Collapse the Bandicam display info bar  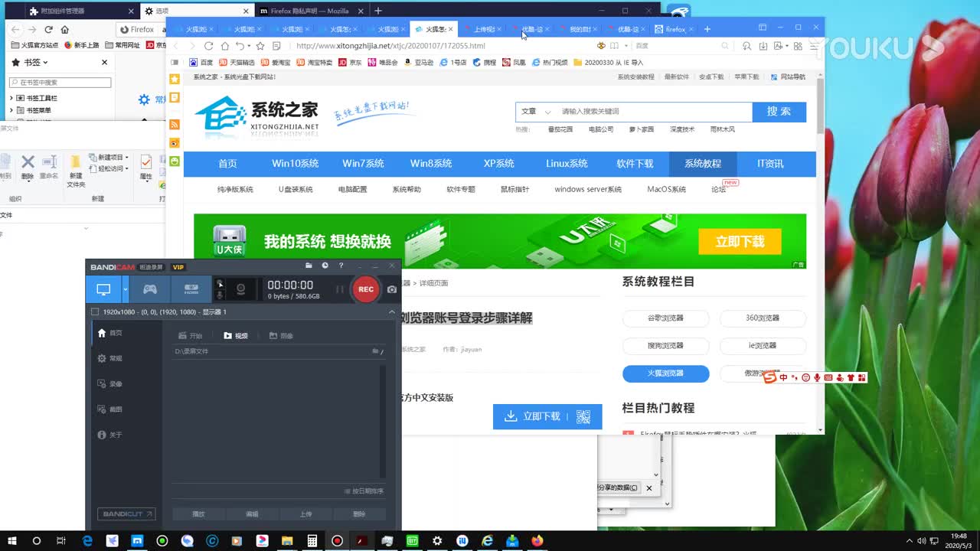click(392, 312)
